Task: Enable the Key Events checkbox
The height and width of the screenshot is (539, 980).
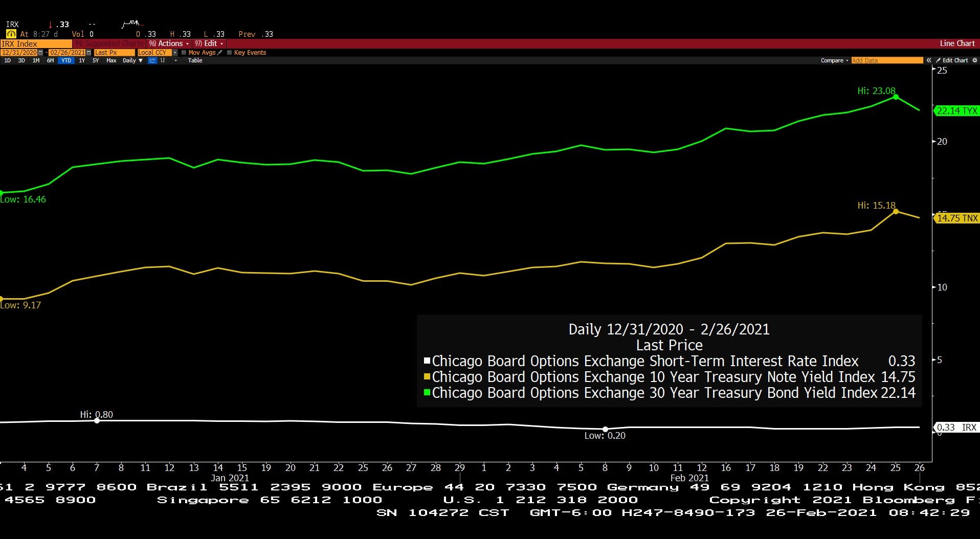Action: 229,52
